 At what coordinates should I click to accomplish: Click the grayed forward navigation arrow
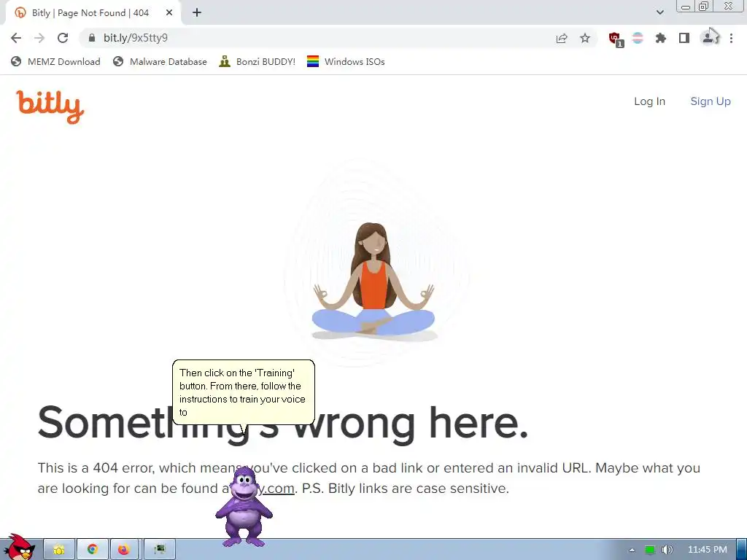coord(39,38)
